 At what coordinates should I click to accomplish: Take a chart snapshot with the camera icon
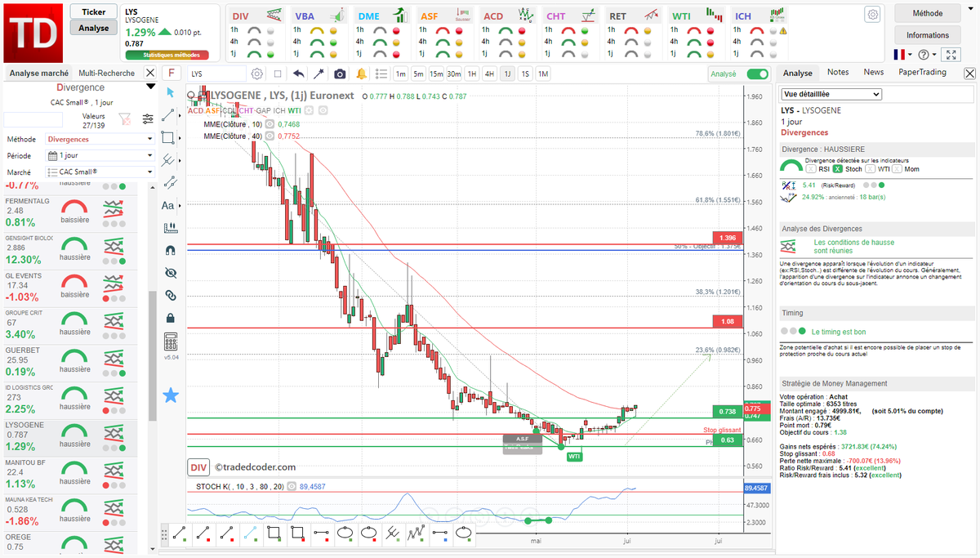(x=340, y=74)
